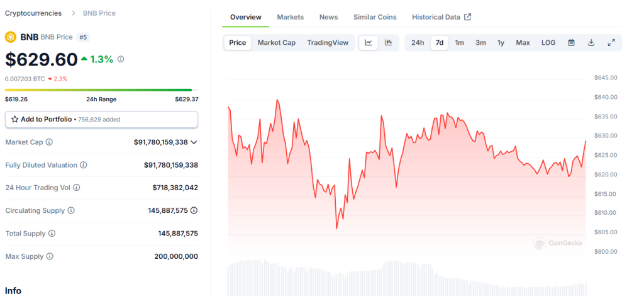This screenshot has width=644, height=296.
Task: Expand chart to fullscreen
Action: pos(611,43)
